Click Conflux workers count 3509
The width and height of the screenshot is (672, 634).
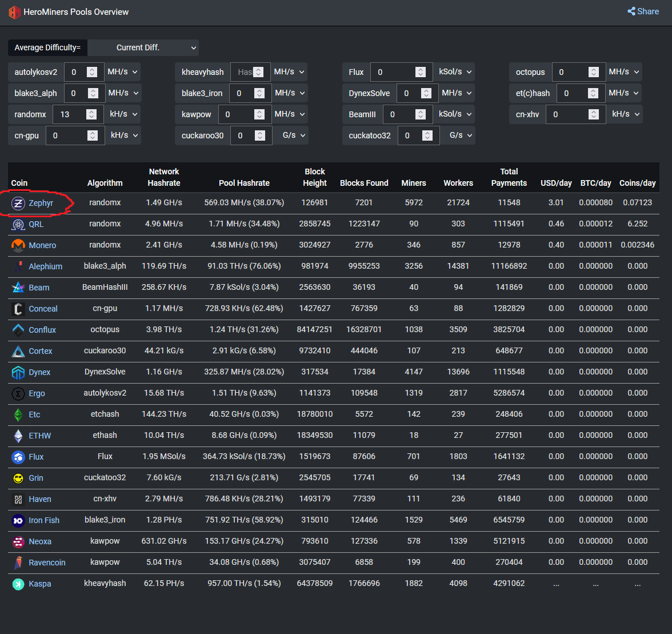coord(458,329)
